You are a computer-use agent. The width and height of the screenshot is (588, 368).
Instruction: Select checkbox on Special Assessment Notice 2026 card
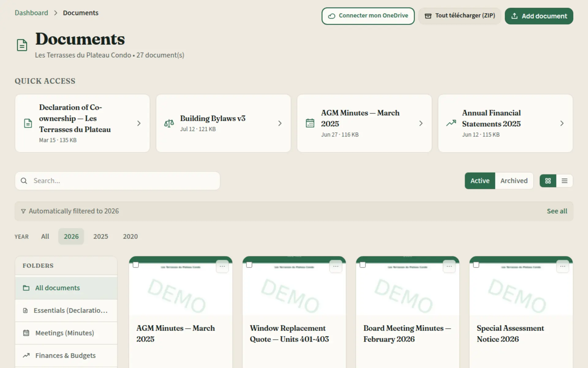(x=476, y=265)
